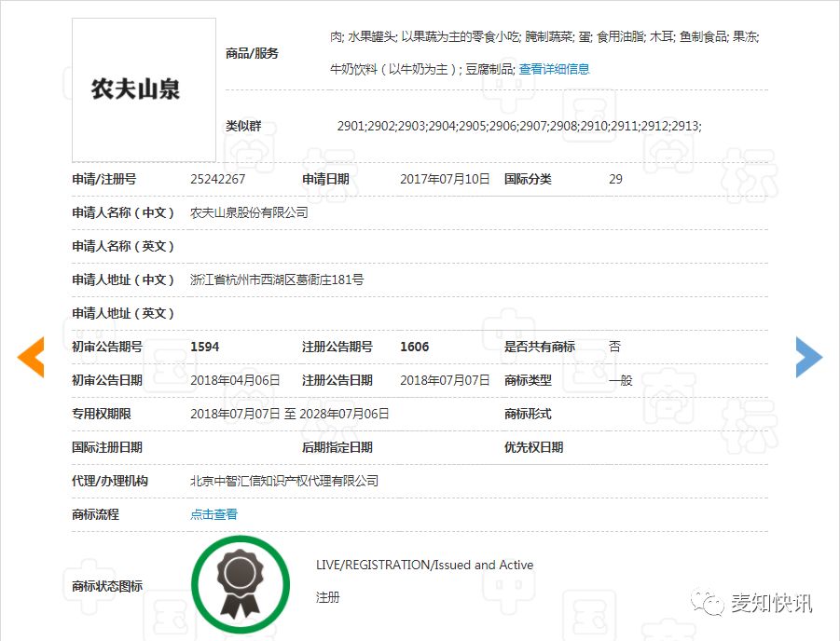
Task: Click the blue next arrow on the right
Action: click(808, 358)
